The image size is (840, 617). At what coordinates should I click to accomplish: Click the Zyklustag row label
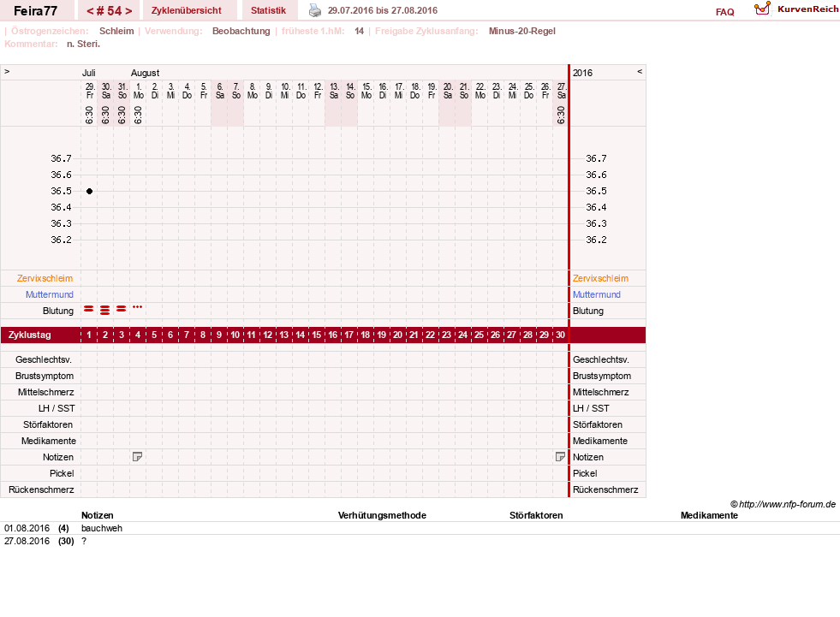[x=29, y=335]
